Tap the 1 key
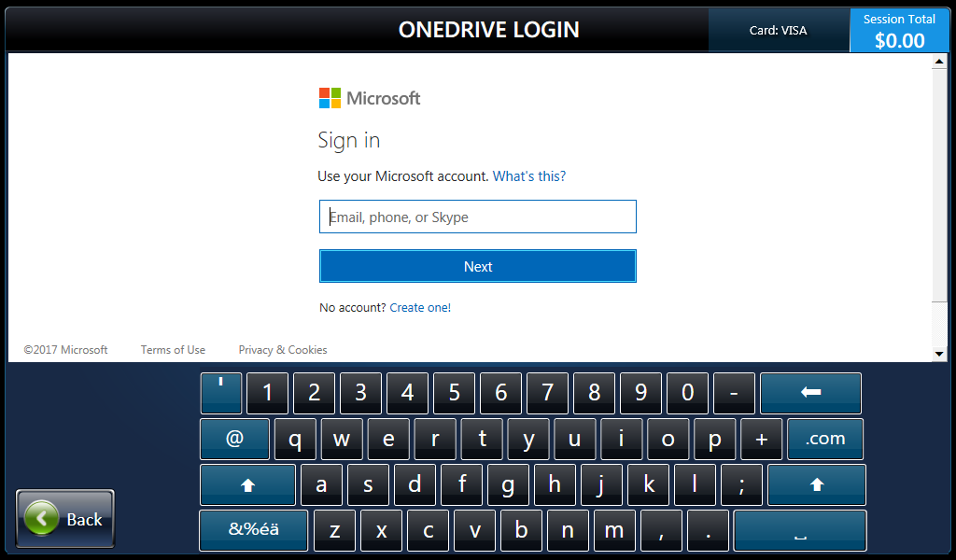This screenshot has width=956, height=560. coord(267,393)
